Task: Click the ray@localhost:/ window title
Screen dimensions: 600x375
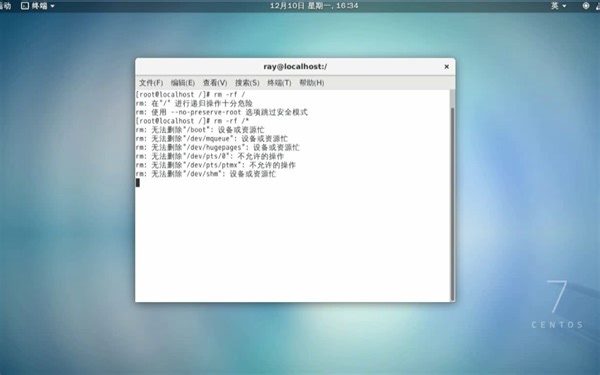Action: click(295, 67)
